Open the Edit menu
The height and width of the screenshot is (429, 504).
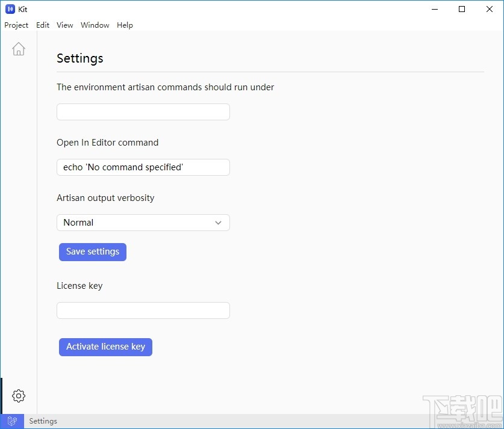coord(43,25)
